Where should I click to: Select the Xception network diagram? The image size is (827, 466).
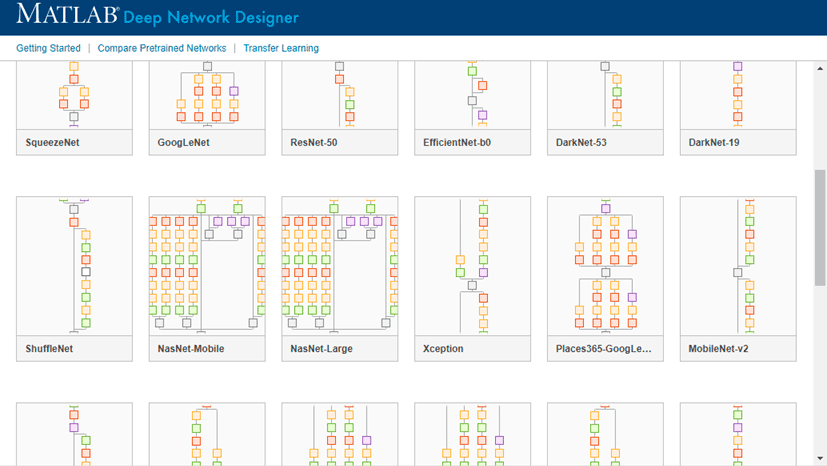tap(473, 265)
